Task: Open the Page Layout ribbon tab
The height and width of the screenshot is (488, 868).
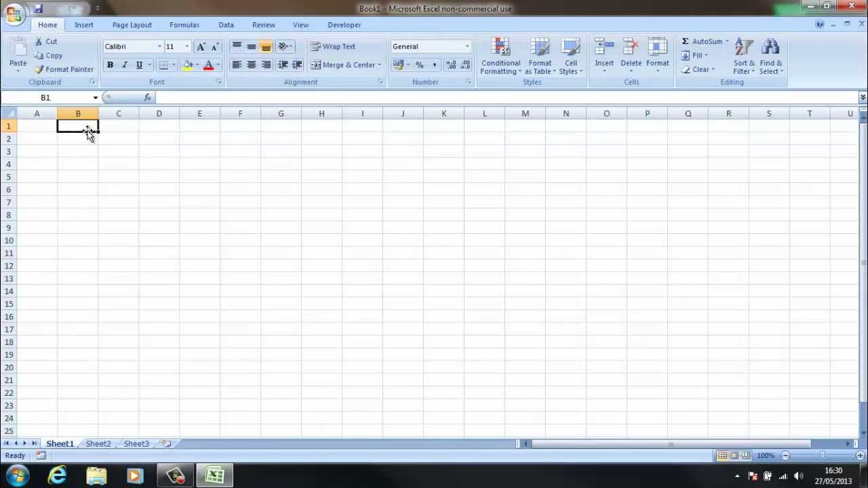Action: click(132, 25)
